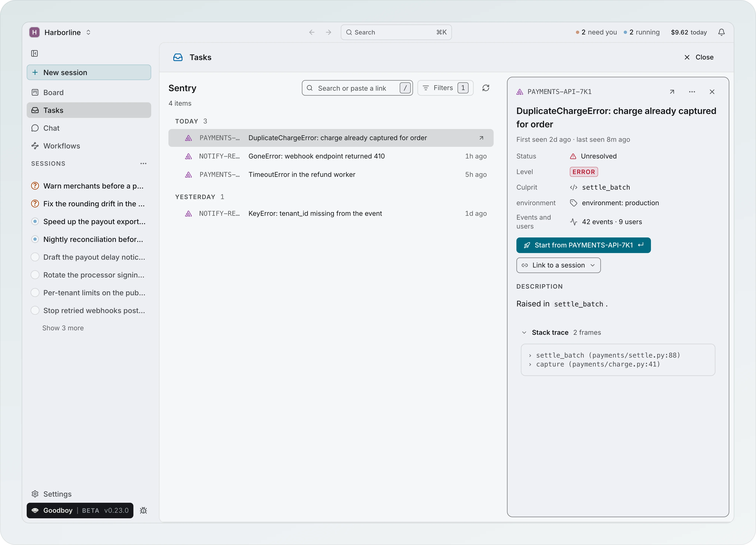Open Chat from the sidebar
The image size is (756, 545).
coord(89,128)
